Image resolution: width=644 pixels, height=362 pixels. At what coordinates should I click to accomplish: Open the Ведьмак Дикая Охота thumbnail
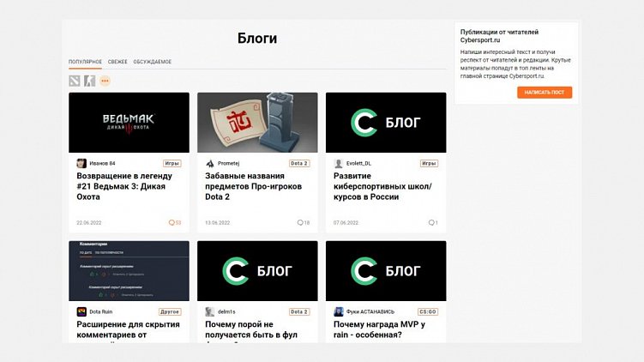click(129, 123)
